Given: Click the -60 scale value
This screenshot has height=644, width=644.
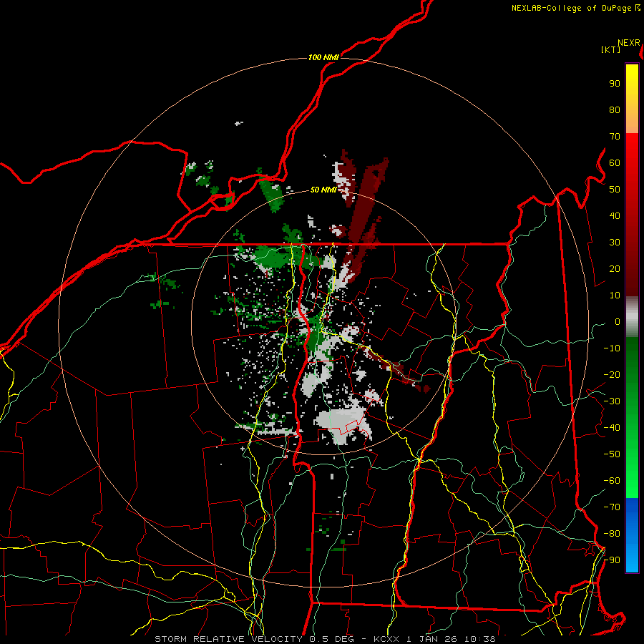Looking at the screenshot, I should pyautogui.click(x=612, y=481).
